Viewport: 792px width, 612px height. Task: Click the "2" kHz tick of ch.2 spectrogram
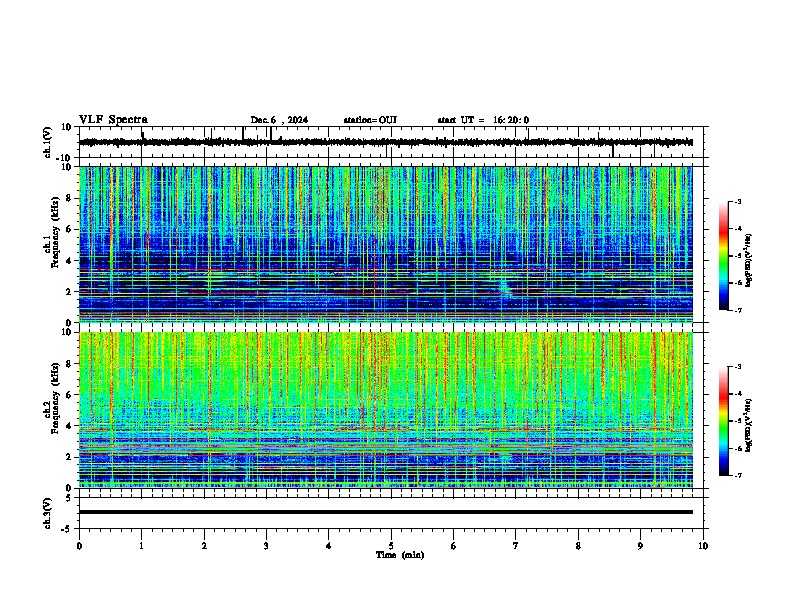click(x=69, y=457)
